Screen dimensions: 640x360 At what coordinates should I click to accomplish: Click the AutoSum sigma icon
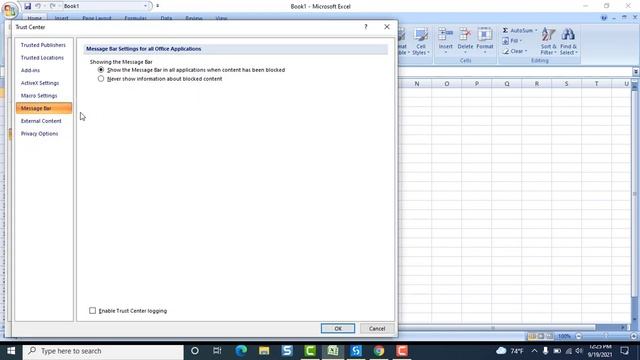point(505,31)
